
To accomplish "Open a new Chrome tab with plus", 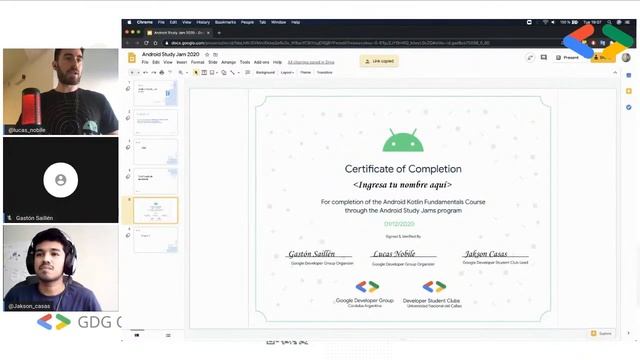I will 219,33.
